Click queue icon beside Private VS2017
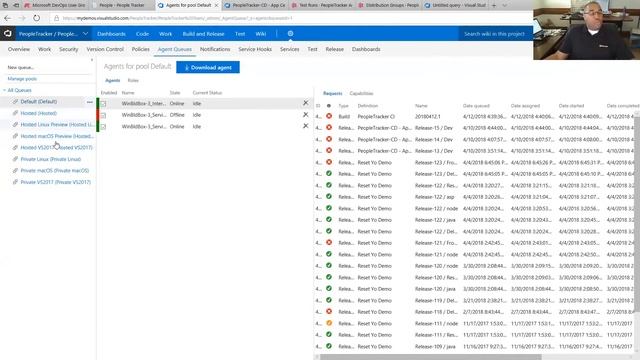This screenshot has height=360, width=640. [15, 182]
